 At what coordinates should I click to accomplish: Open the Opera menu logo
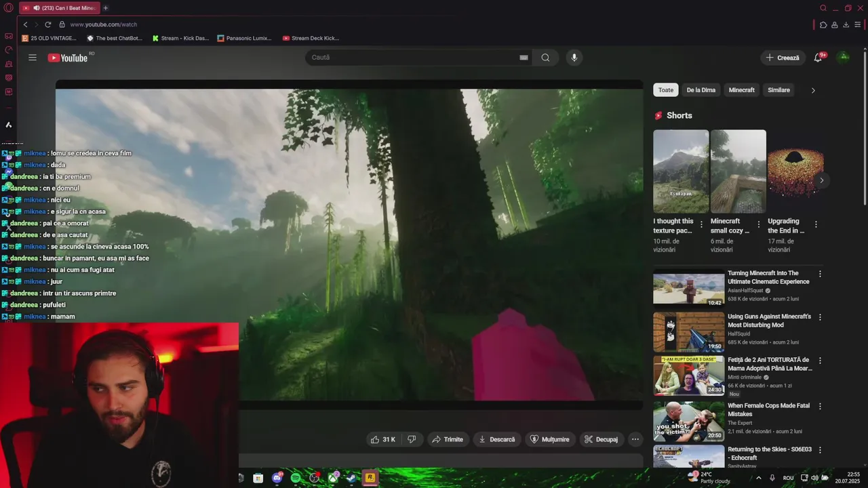(9, 8)
